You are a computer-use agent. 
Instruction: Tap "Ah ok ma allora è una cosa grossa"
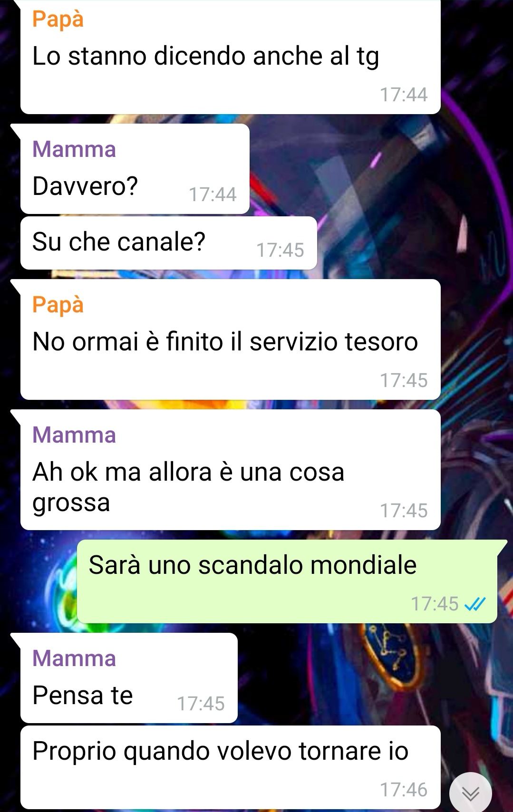(x=230, y=470)
